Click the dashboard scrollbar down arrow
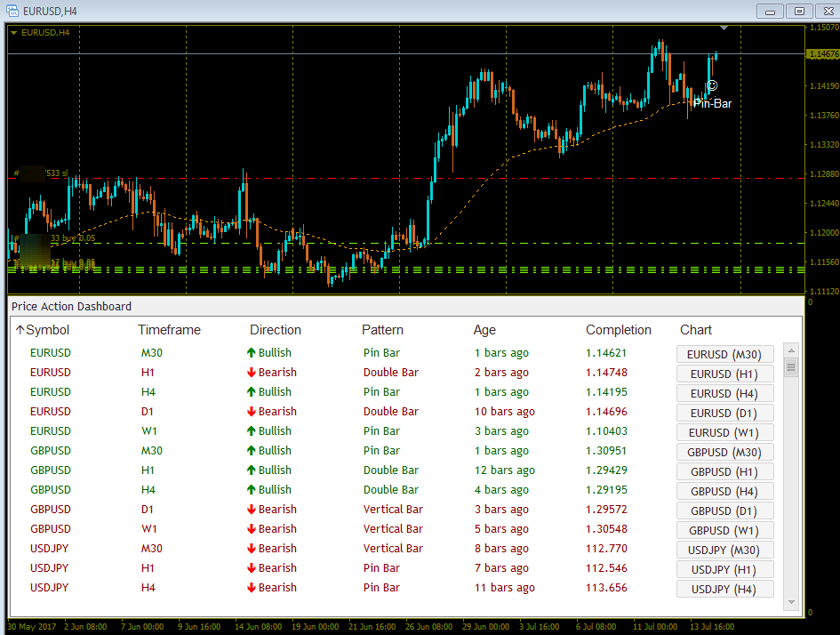Image resolution: width=840 pixels, height=635 pixels. (791, 602)
